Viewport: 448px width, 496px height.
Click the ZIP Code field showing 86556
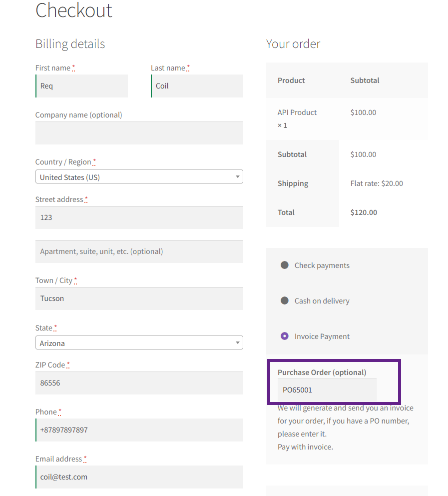click(x=139, y=382)
